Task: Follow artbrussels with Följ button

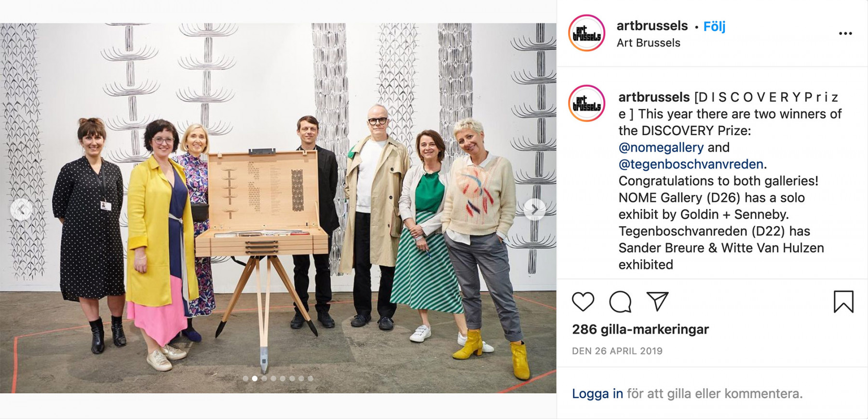Action: [x=714, y=26]
